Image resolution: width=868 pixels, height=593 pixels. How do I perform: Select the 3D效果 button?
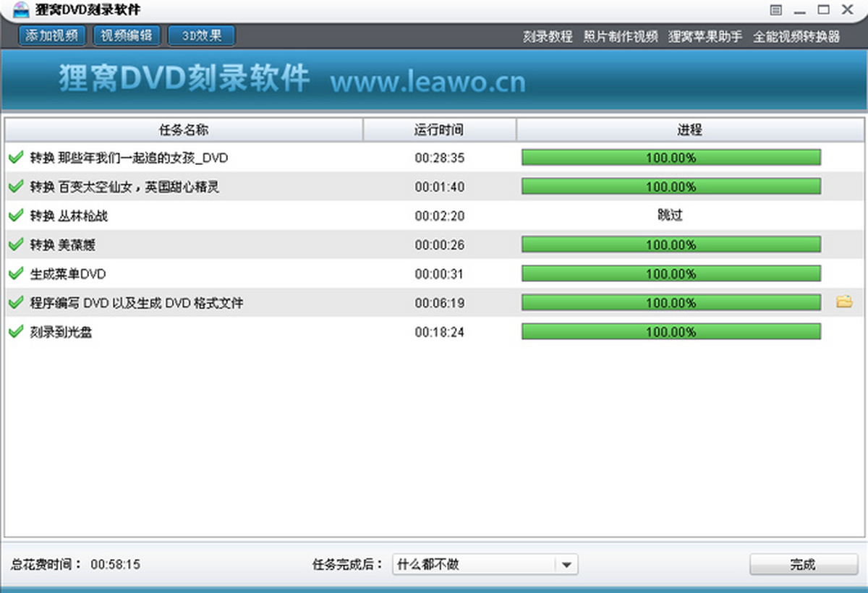pos(201,35)
